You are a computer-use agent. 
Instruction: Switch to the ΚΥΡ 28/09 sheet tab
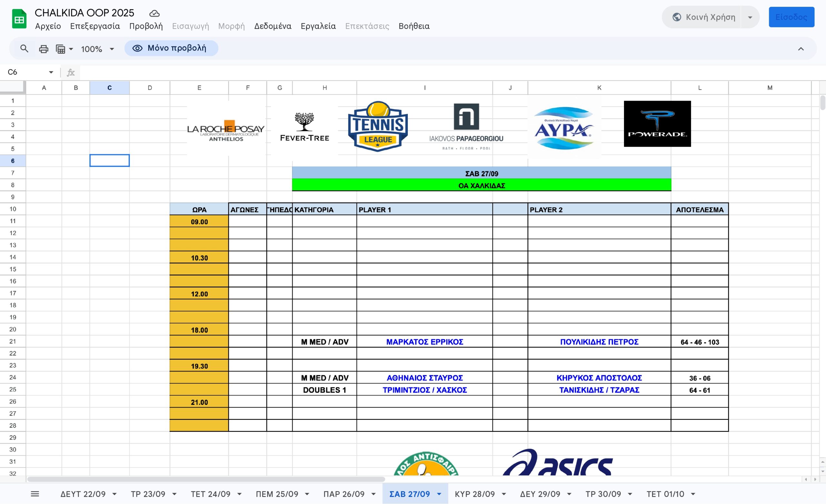click(x=474, y=494)
